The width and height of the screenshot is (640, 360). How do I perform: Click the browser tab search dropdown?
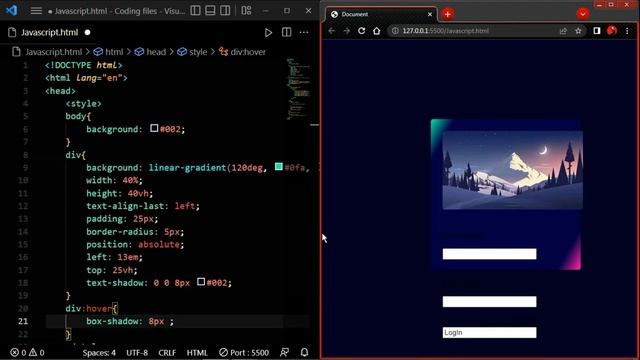point(583,14)
